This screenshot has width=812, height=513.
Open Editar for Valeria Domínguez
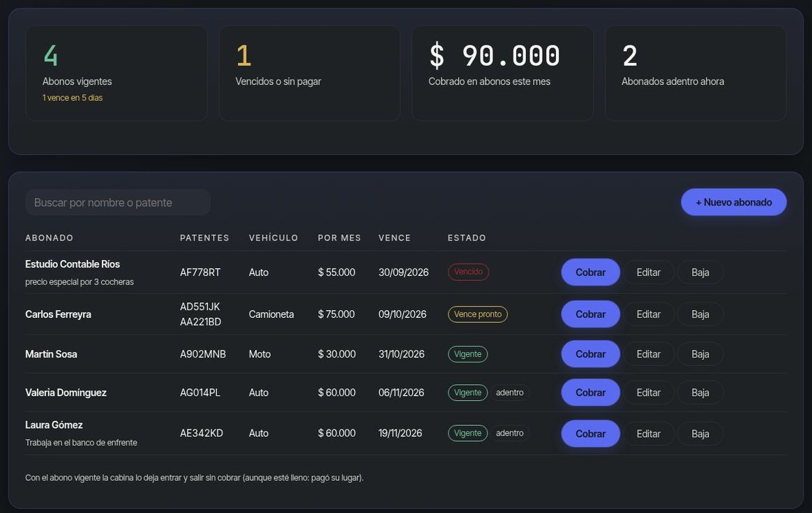tap(648, 392)
